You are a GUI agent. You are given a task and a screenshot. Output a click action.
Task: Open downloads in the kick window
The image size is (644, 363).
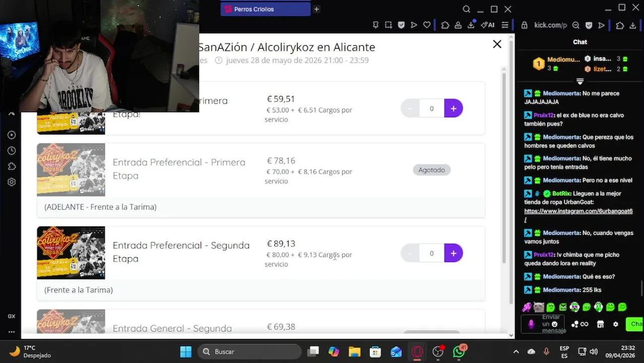coord(633,25)
